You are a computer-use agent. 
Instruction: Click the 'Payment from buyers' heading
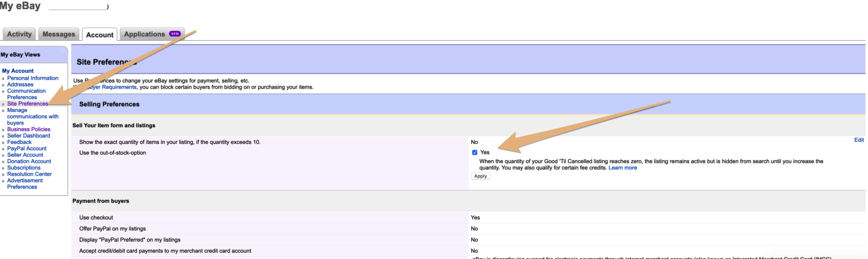pos(101,201)
